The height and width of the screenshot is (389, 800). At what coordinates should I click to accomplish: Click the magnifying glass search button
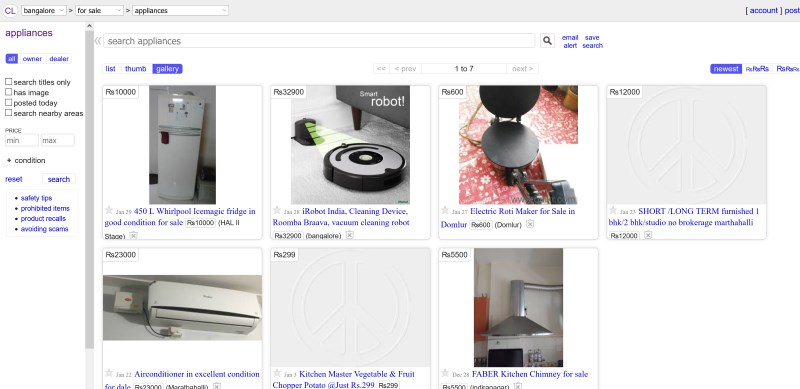[547, 41]
